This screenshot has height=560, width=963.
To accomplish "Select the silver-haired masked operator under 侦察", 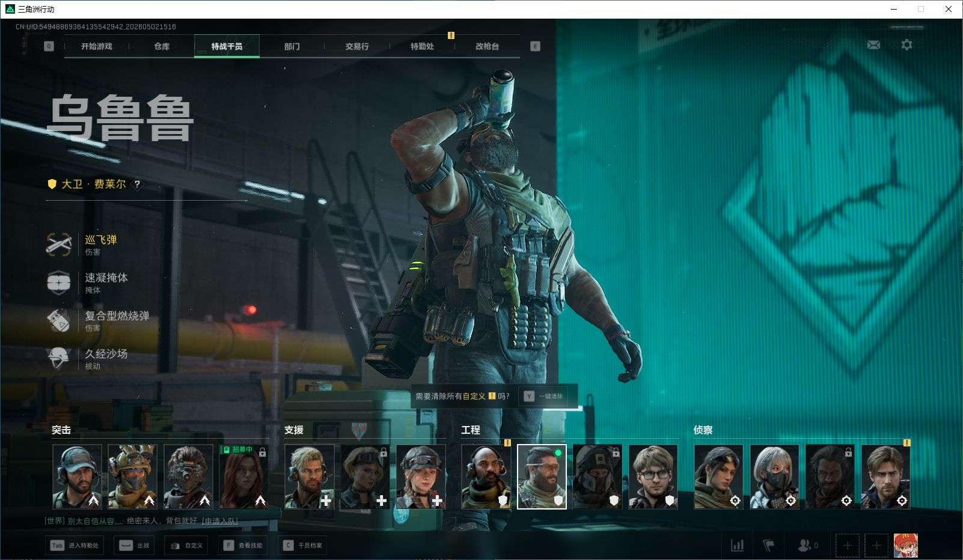I will (x=774, y=477).
